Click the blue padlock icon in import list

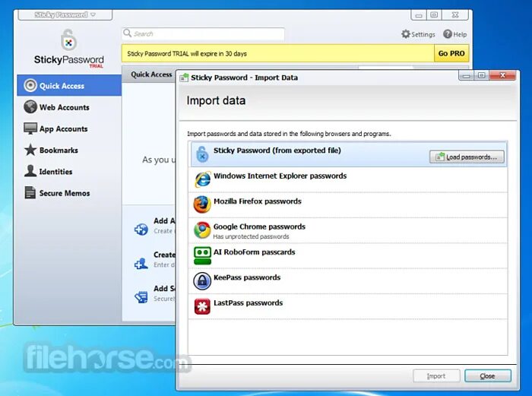tap(202, 154)
